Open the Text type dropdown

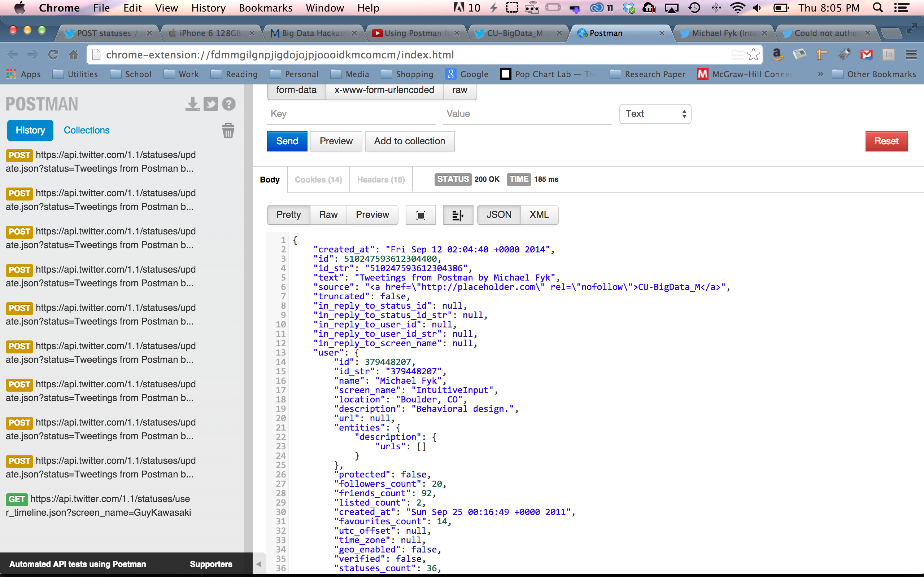coord(655,114)
